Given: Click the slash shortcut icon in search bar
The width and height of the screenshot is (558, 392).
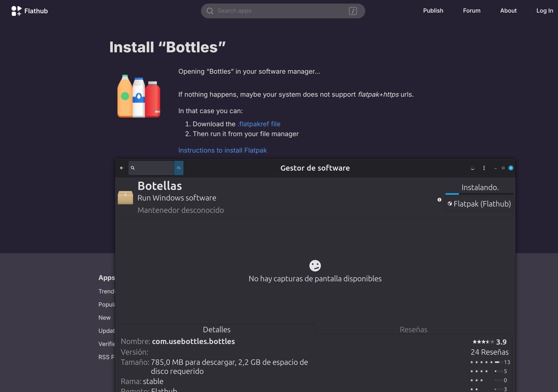Looking at the screenshot, I should click(353, 11).
